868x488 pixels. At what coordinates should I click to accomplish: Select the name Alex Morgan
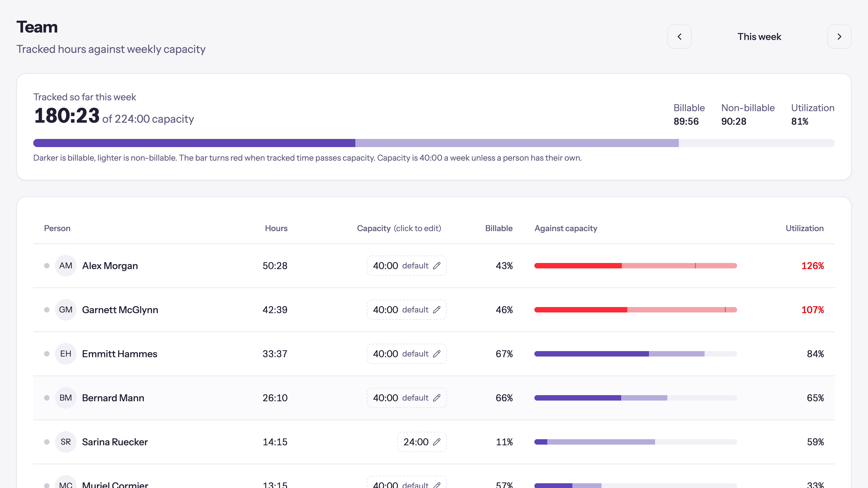click(x=110, y=266)
